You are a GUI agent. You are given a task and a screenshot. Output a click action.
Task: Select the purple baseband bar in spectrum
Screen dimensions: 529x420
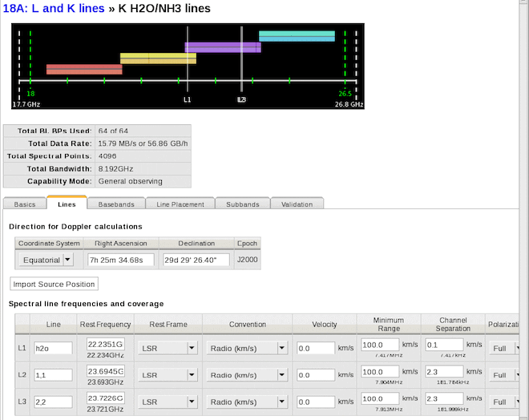point(223,47)
